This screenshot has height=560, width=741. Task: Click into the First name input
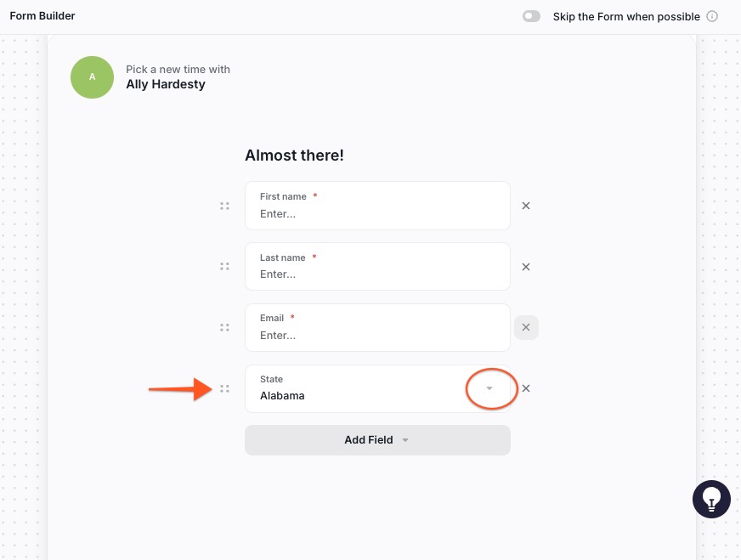(x=377, y=206)
